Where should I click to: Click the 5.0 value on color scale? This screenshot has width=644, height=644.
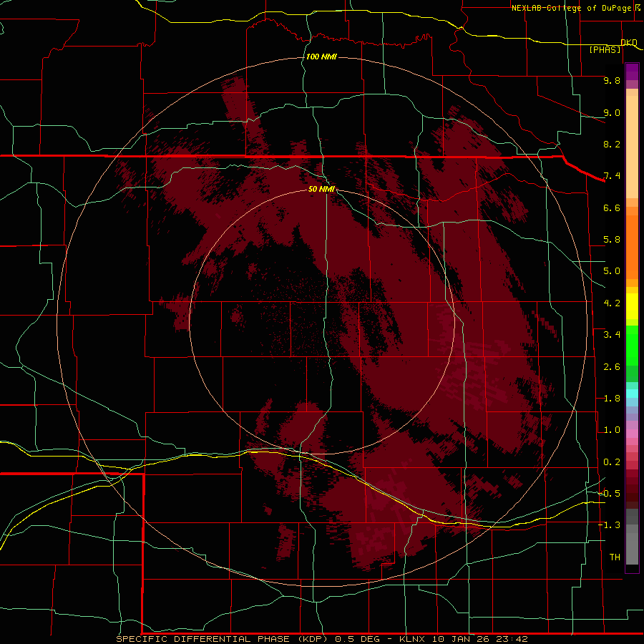612,271
